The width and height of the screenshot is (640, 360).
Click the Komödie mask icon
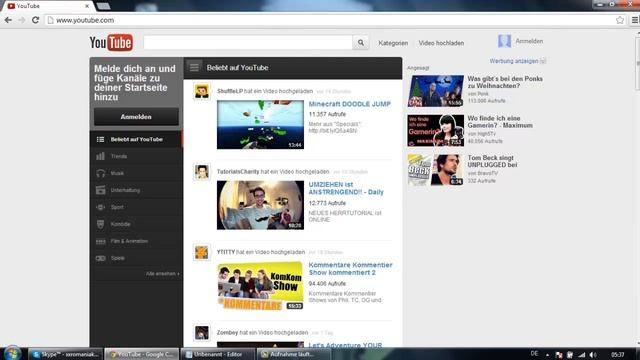tap(100, 224)
